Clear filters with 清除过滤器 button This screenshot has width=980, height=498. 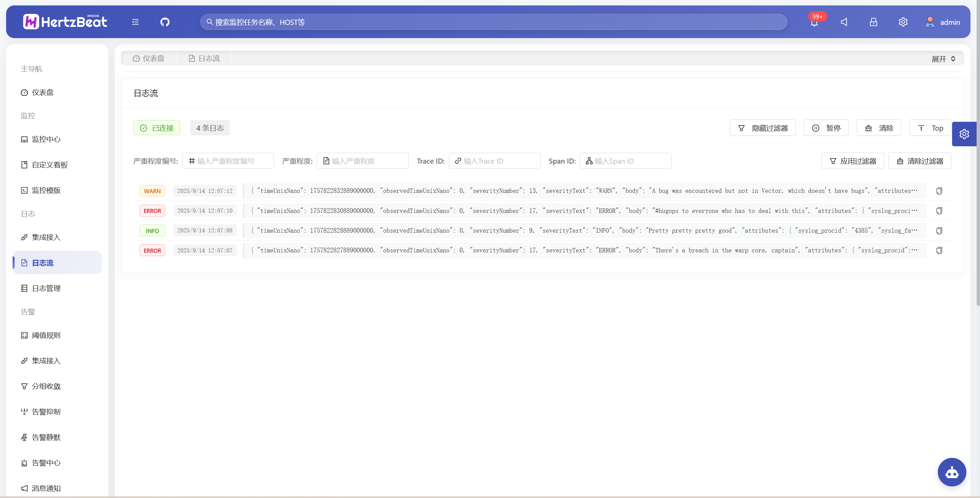pyautogui.click(x=919, y=161)
